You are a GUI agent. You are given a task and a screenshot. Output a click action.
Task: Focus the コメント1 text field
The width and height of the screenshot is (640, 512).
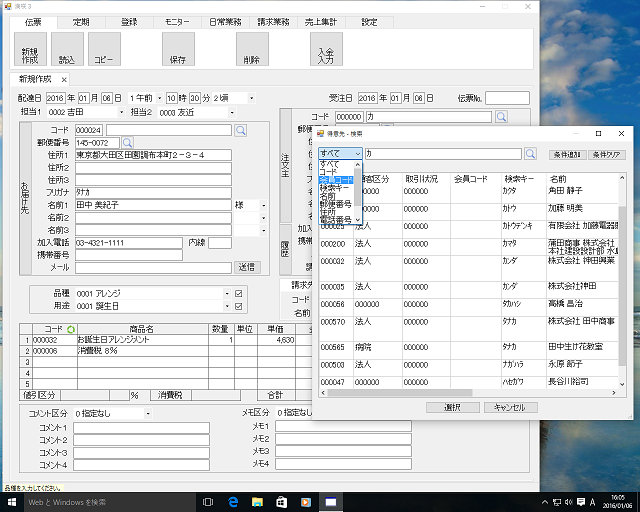[141, 428]
